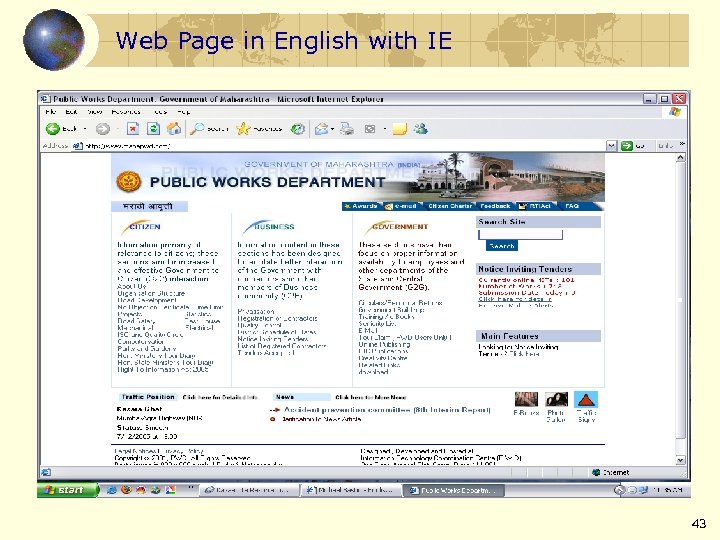Open the E-Books thumbnail
720x540 pixels.
[526, 399]
